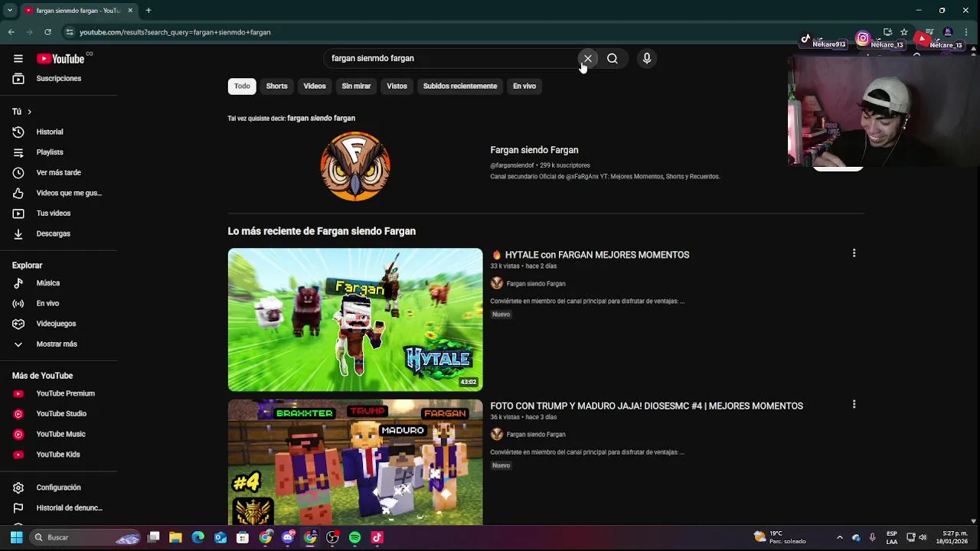
Task: Open the HYTALE video thumbnail
Action: (355, 320)
